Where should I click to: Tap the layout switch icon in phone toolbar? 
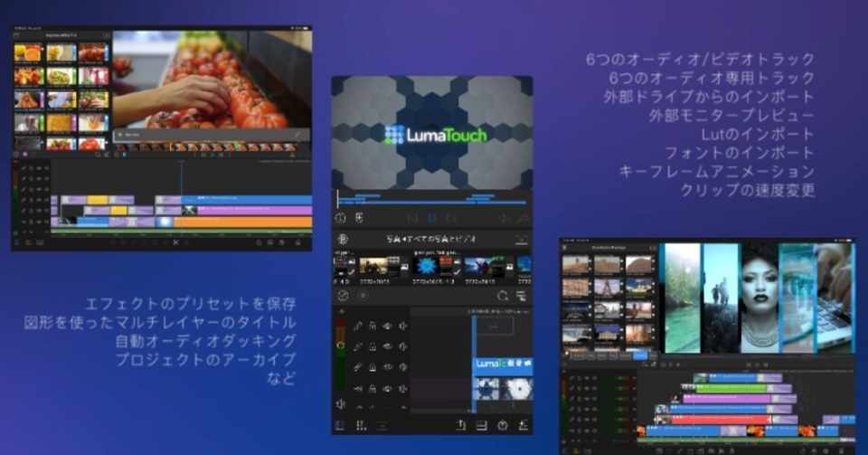tap(482, 425)
